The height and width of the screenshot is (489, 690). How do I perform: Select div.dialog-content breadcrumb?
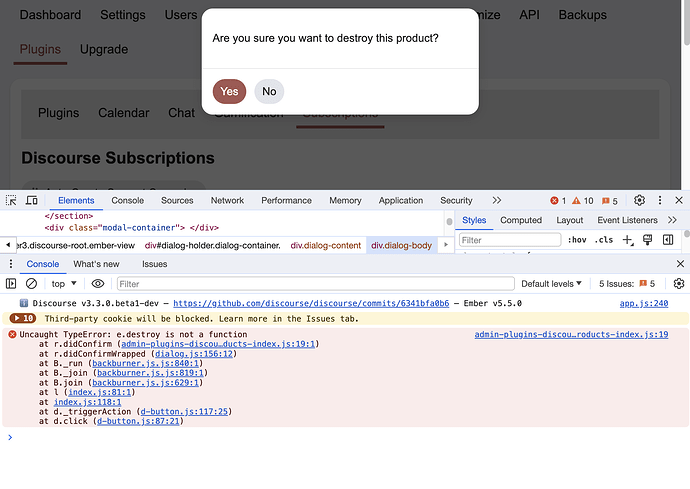(326, 246)
